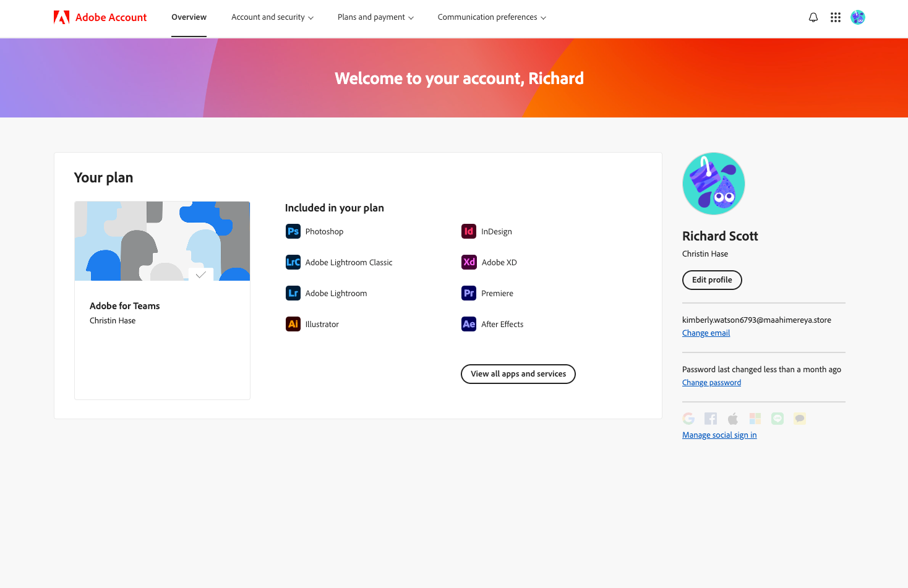Open the profile avatar menu in header

(858, 17)
